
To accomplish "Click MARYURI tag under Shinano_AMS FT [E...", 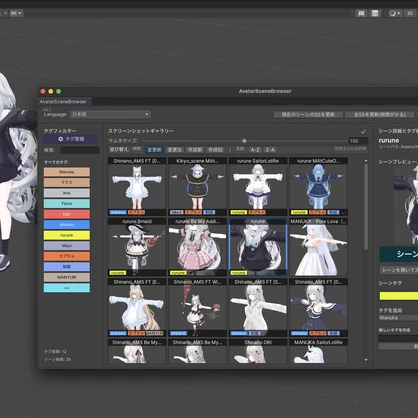I will [155, 333].
